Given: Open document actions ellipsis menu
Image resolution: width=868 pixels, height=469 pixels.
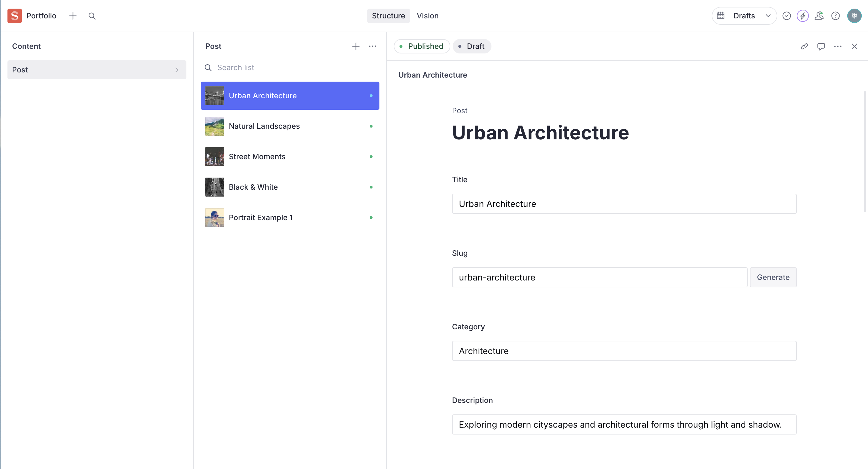Looking at the screenshot, I should [x=838, y=47].
